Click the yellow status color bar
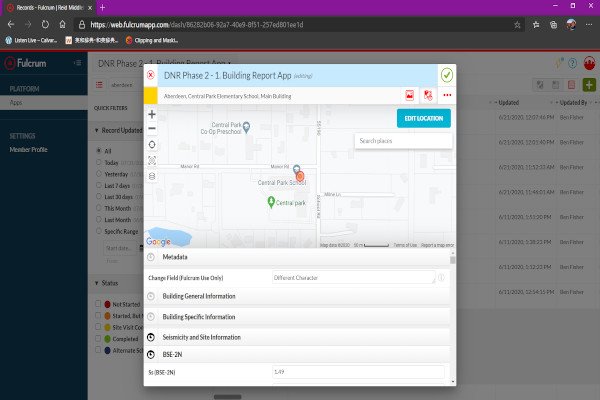Viewport: 600px width, 400px height. (x=151, y=95)
